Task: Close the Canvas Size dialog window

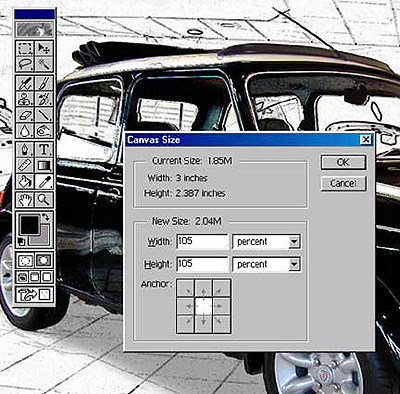Action: pos(366,140)
